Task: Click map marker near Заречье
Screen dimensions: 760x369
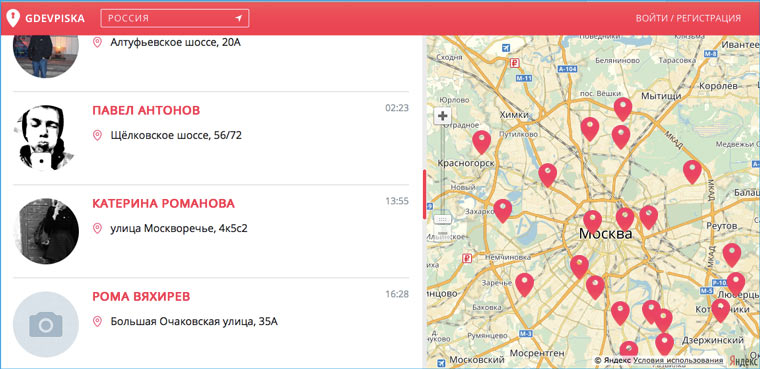Action: (x=524, y=284)
